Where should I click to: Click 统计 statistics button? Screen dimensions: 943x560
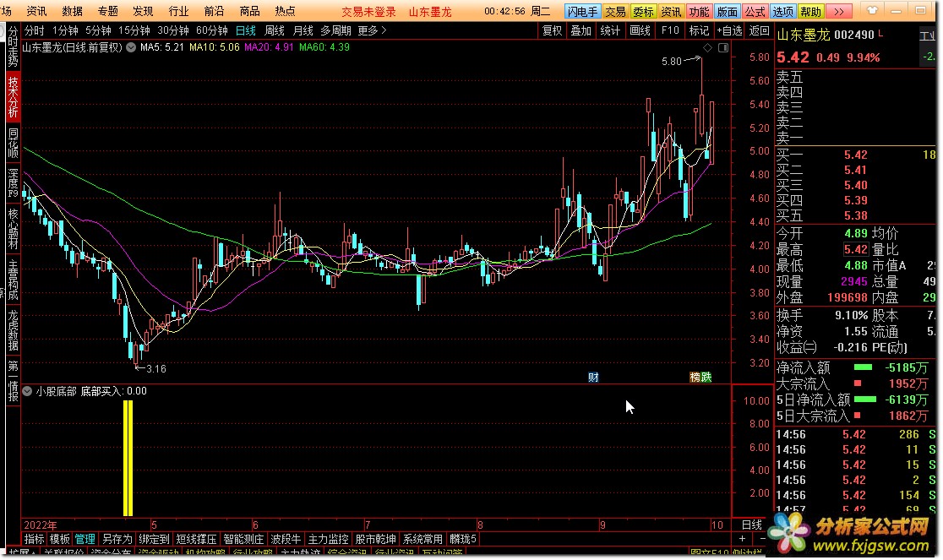[x=610, y=30]
